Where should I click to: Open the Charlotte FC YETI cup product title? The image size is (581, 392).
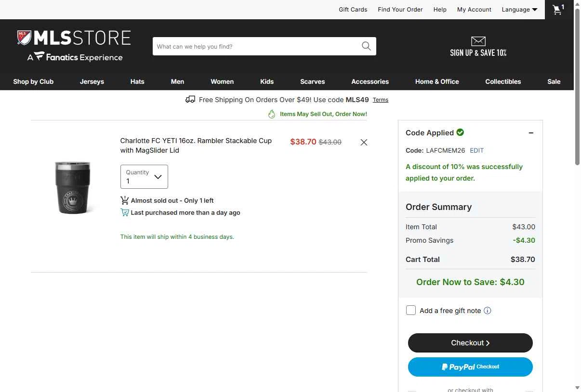coord(196,145)
